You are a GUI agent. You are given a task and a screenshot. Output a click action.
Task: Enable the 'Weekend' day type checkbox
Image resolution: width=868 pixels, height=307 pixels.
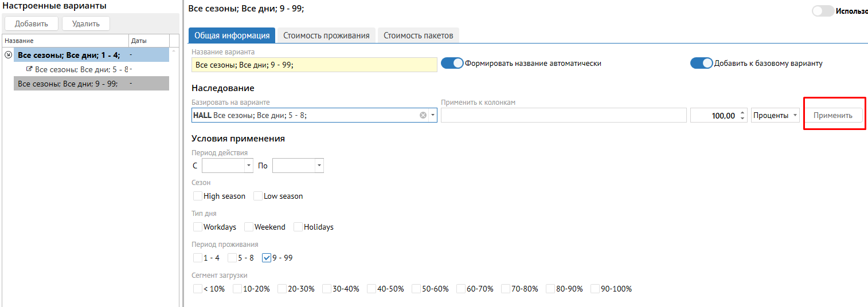pyautogui.click(x=249, y=227)
